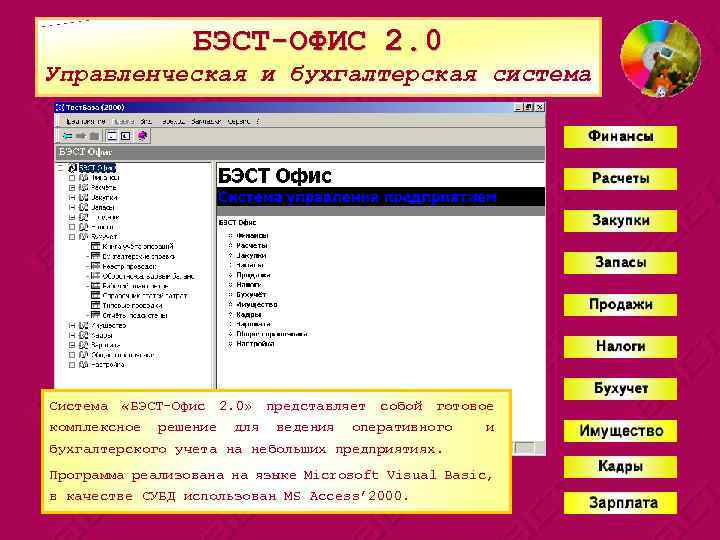Click the yellow Имущество button

[x=620, y=431]
